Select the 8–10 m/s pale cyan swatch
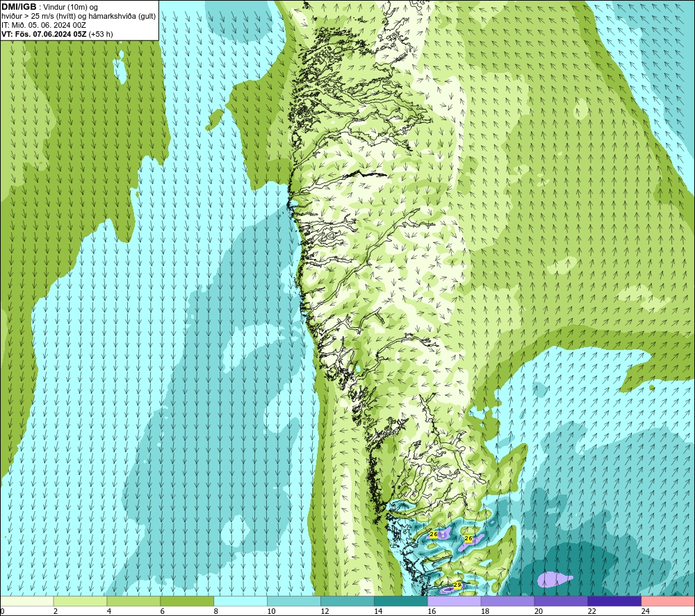 click(240, 601)
